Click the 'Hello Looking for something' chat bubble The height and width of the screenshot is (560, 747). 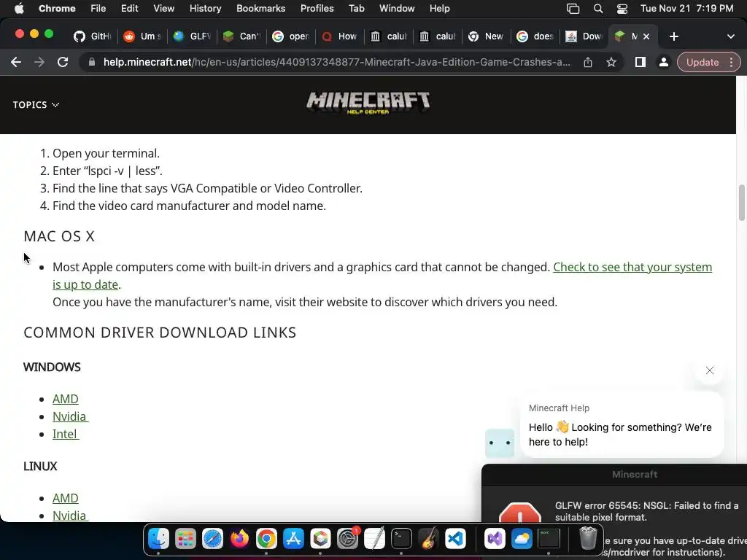(x=622, y=425)
